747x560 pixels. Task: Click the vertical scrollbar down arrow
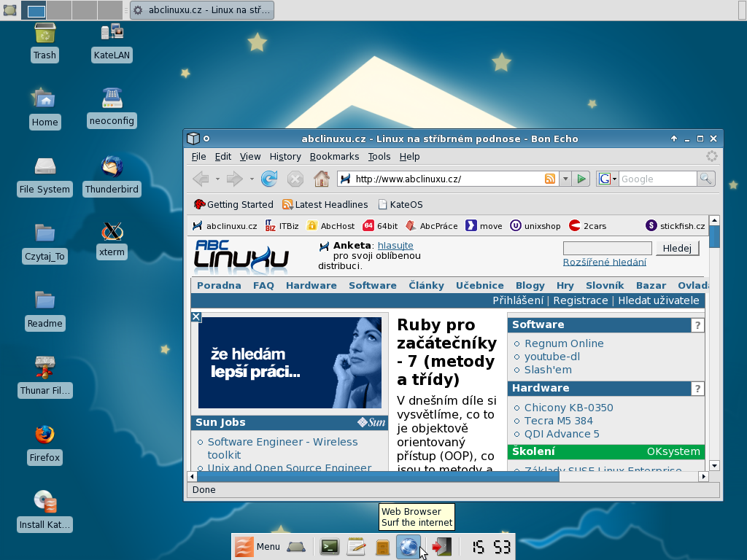point(713,466)
